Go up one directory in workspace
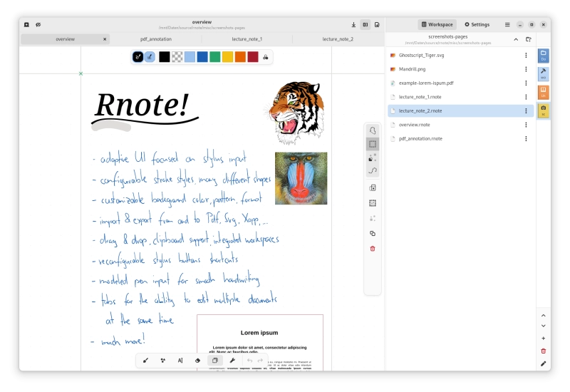This screenshot has width=570, height=392. tap(516, 39)
